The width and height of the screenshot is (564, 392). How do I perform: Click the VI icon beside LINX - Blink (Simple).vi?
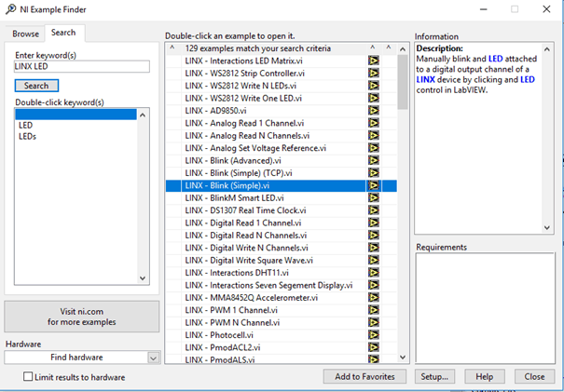(373, 185)
